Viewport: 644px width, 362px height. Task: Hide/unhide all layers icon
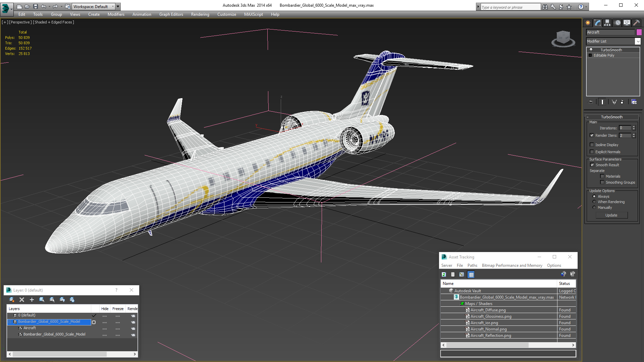[62, 300]
